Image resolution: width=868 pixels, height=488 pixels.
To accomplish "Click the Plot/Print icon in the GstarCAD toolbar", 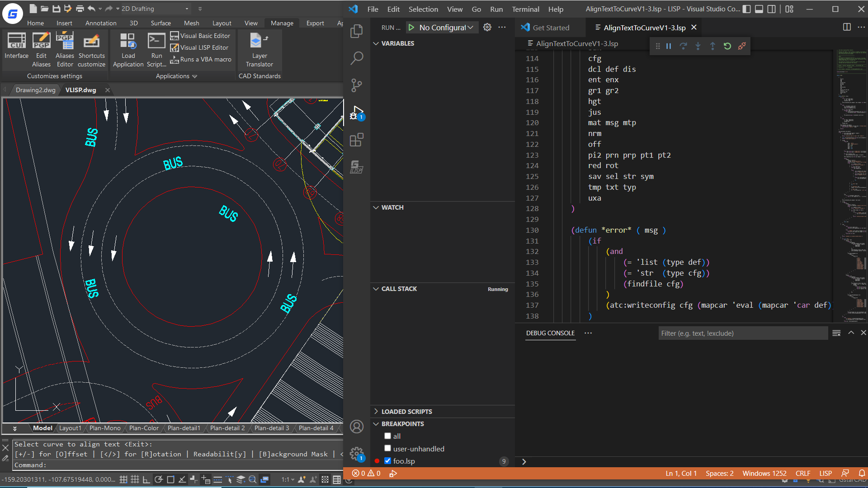I will click(x=80, y=9).
